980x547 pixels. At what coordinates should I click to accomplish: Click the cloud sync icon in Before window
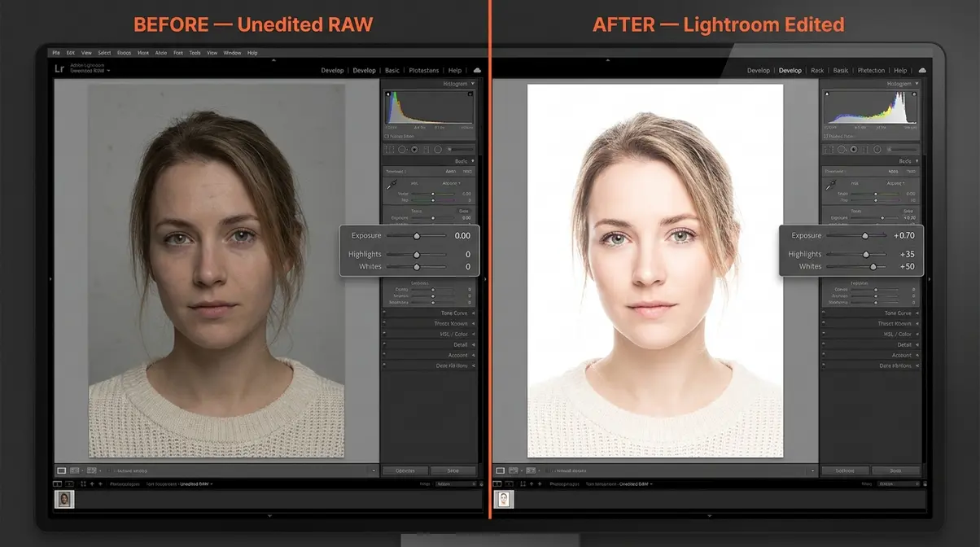[477, 71]
